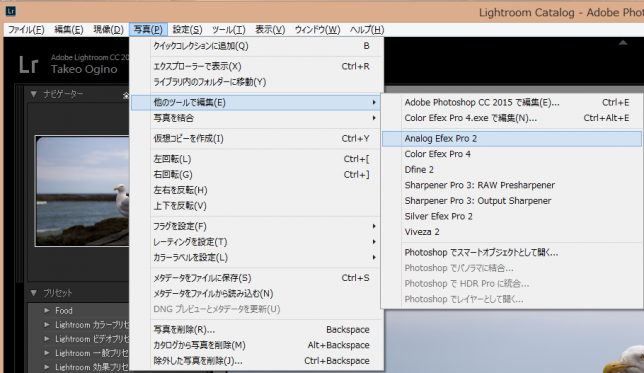Expand the Food preset folder

[x=47, y=311]
